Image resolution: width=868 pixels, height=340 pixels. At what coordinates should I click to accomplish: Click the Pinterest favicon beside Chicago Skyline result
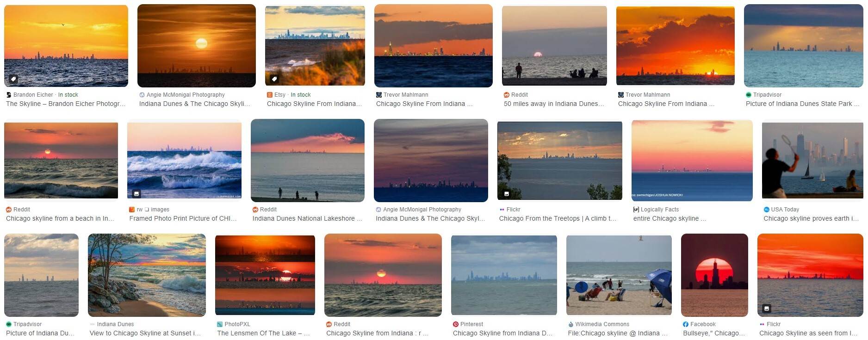pyautogui.click(x=456, y=324)
